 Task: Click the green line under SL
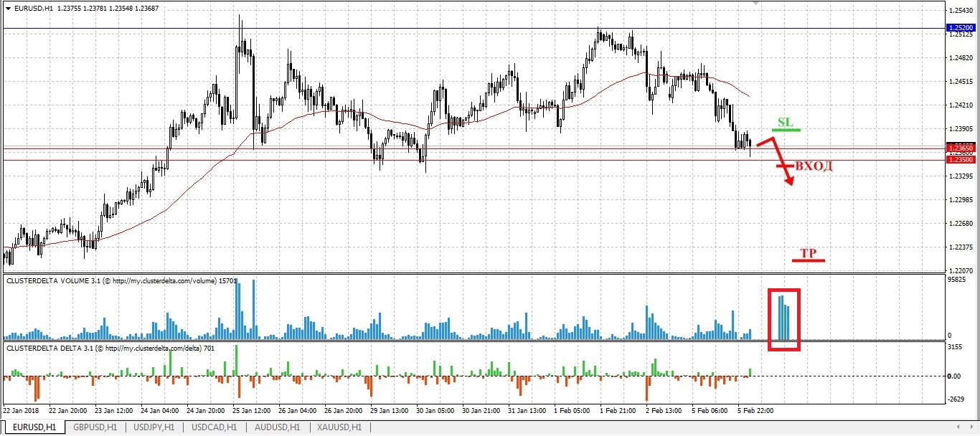[786, 130]
